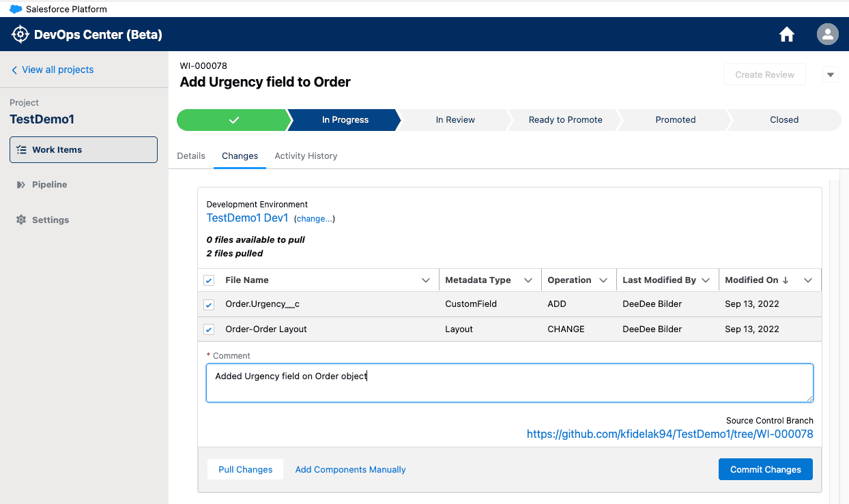Select the In Review stage
Viewport: 849px width, 504px height.
pyautogui.click(x=455, y=120)
